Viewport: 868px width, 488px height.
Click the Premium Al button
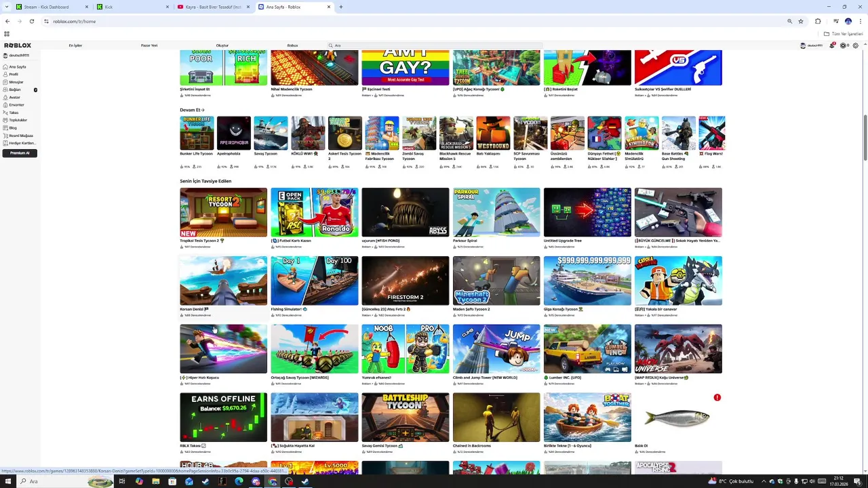(x=20, y=153)
